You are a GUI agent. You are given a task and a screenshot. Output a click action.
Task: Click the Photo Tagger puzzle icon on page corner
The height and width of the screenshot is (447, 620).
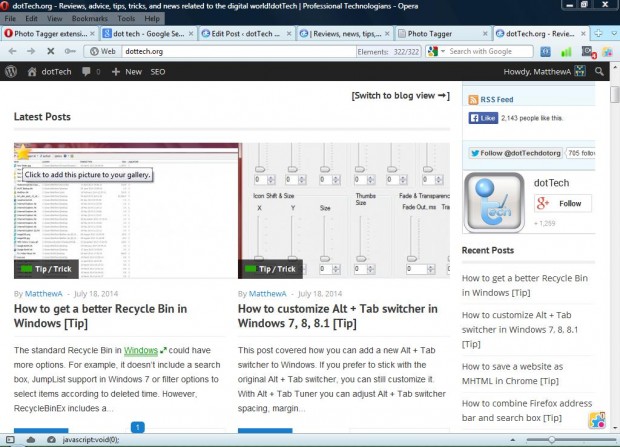pos(597,420)
